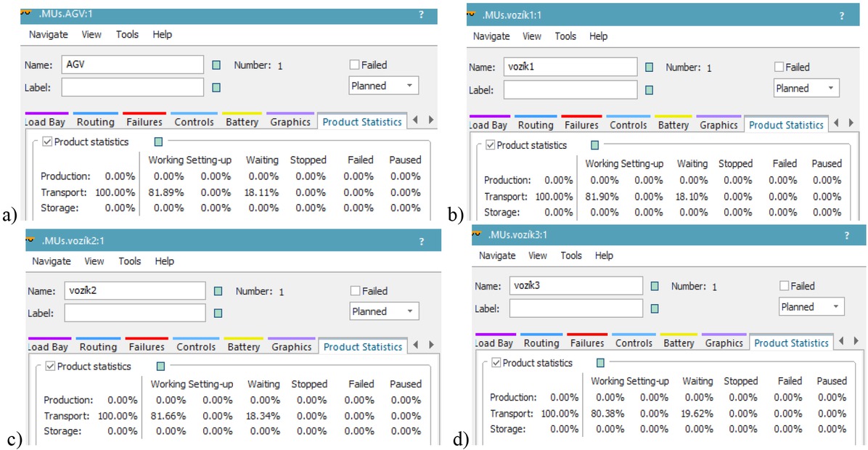The image size is (868, 450).
Task: Click the Name field containing vozík2
Action: [135, 291]
